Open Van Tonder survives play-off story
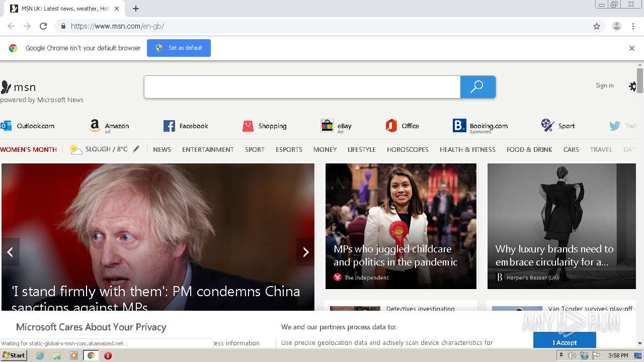 tap(590, 309)
